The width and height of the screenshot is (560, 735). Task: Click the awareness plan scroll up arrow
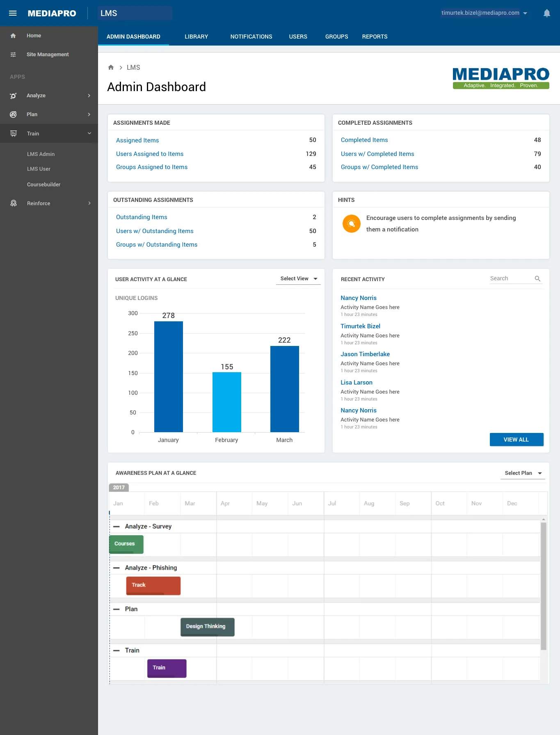[543, 519]
